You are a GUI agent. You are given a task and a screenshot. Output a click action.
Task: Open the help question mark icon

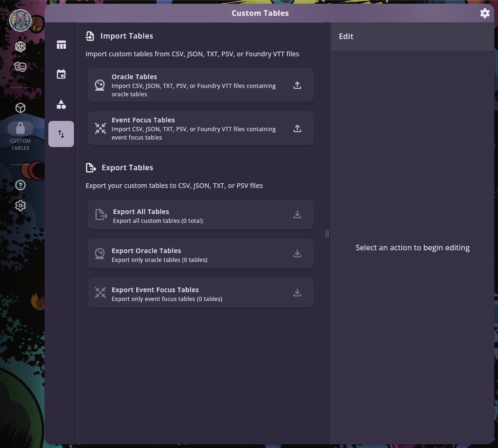20,185
